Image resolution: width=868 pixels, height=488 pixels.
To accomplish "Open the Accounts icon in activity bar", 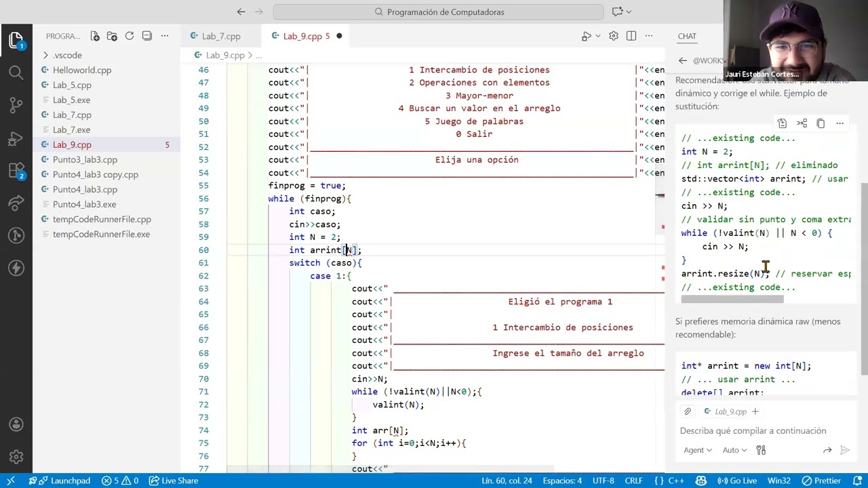I will 16,425.
